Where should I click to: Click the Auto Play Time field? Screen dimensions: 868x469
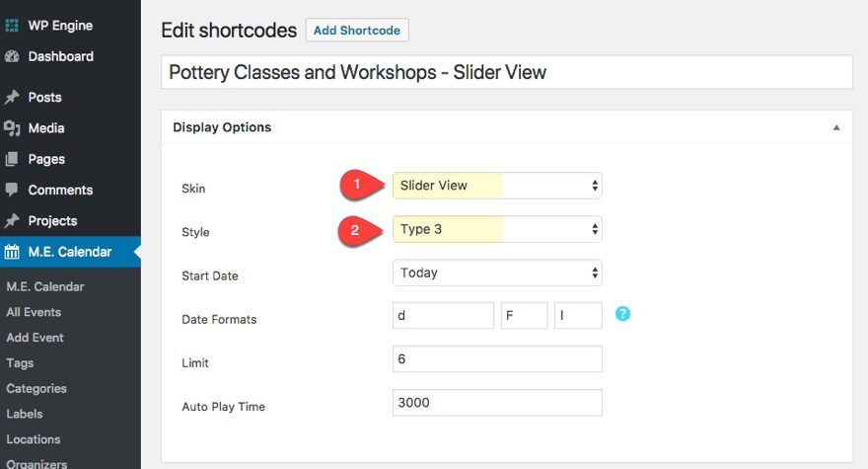(497, 403)
